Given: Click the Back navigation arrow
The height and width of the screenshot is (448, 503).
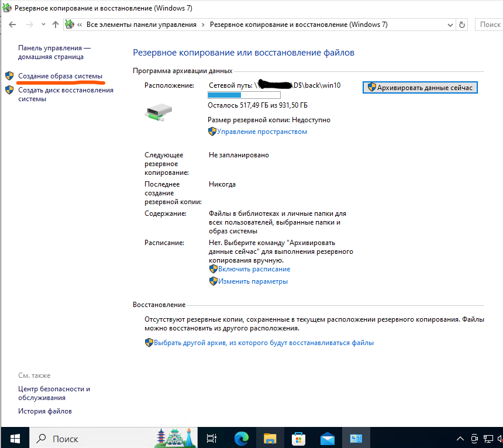Looking at the screenshot, I should click(x=12, y=25).
